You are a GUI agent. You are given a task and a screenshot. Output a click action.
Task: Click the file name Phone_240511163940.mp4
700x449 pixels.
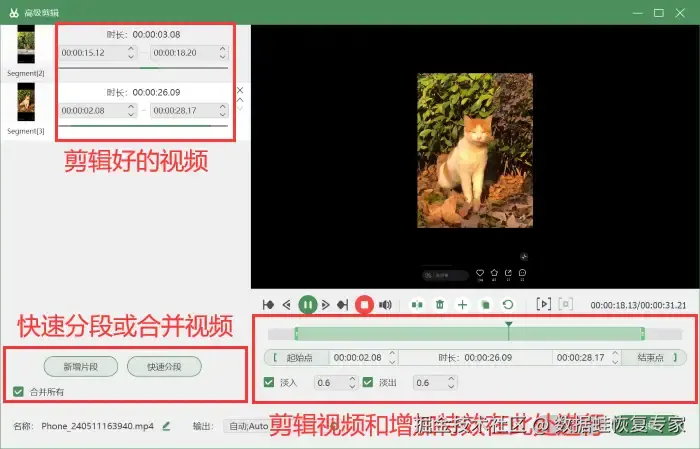pos(97,426)
